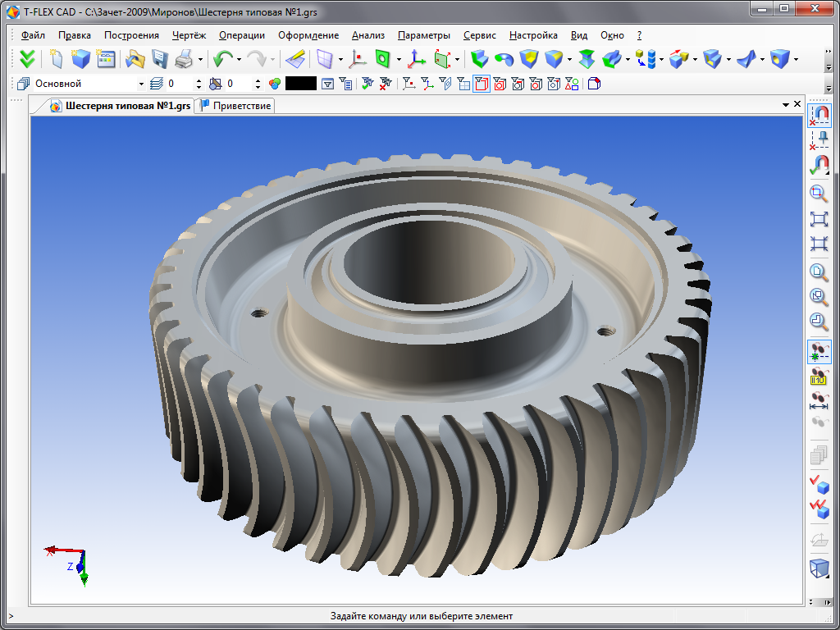Click the Save document floppy disk icon
Image resolution: width=840 pixels, height=630 pixels.
160,59
